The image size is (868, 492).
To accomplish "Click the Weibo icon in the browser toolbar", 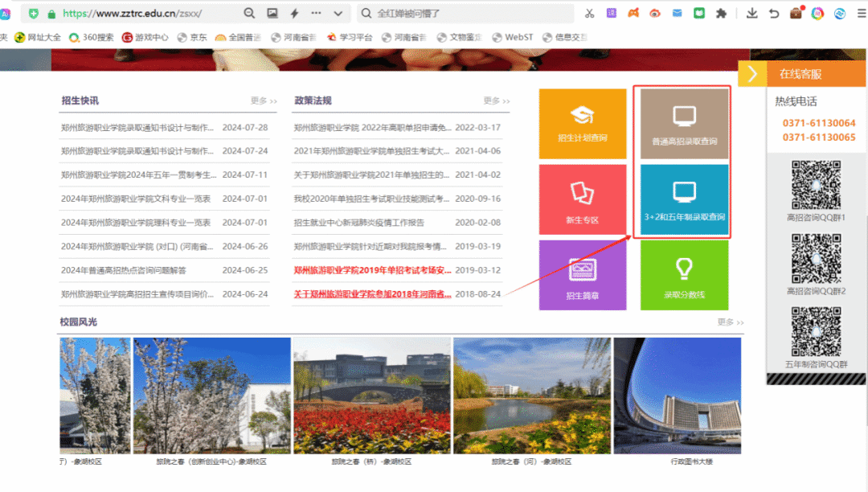I will (654, 13).
